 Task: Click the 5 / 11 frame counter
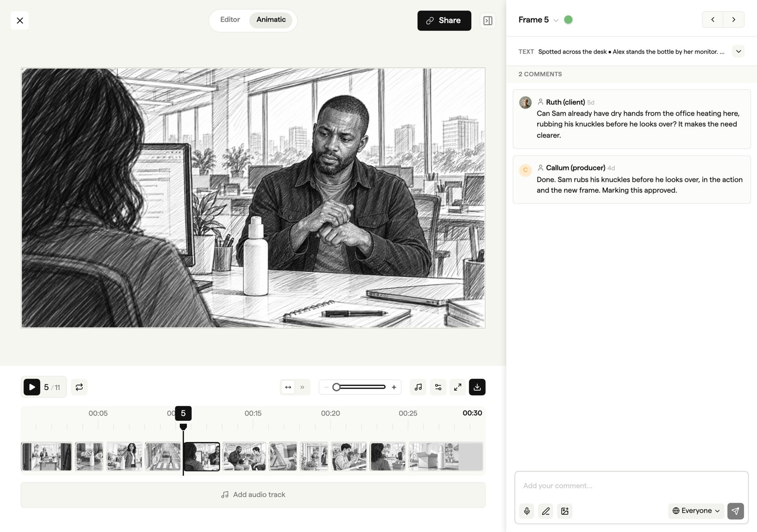52,387
